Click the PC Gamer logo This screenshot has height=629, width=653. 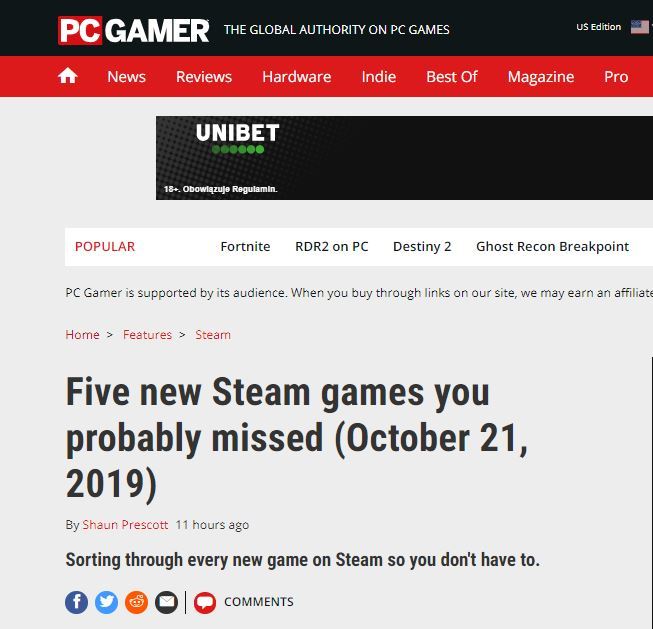pyautogui.click(x=133, y=30)
